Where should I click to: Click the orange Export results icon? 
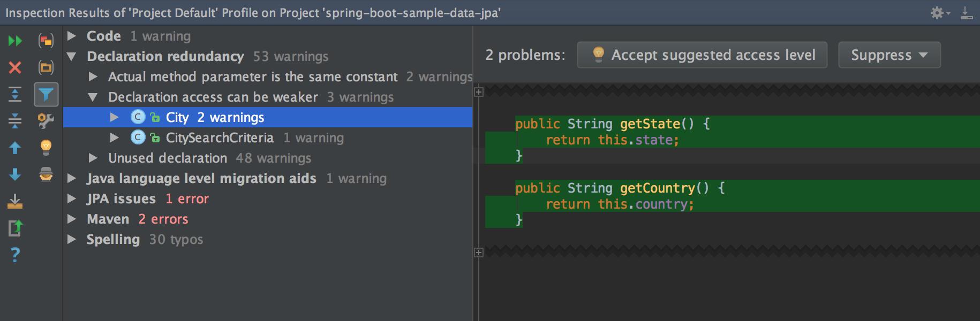click(15, 201)
